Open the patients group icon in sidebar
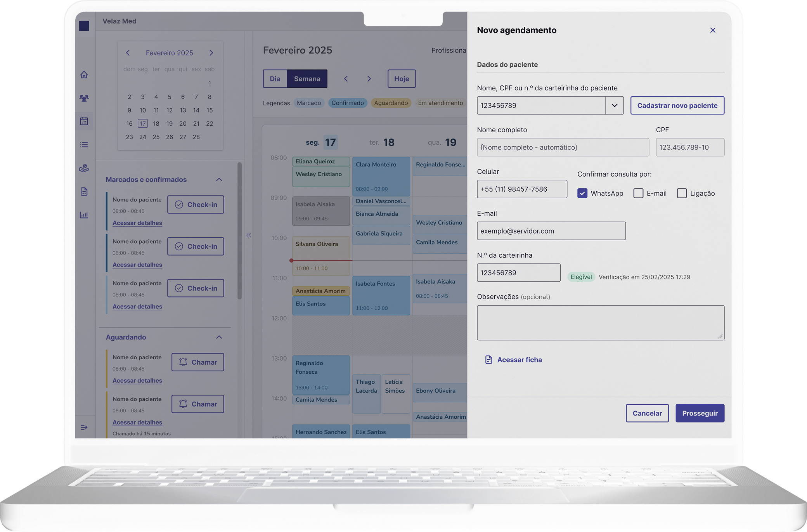807x532 pixels. point(84,98)
